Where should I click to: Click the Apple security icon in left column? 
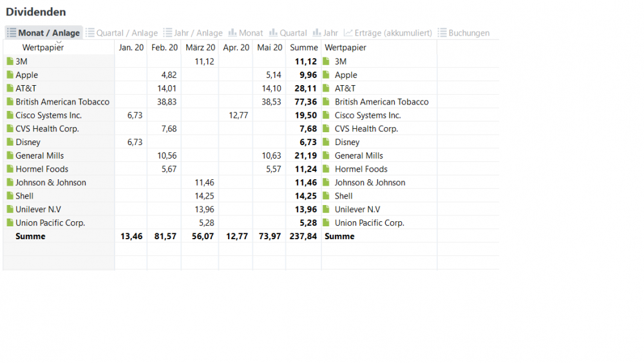10,75
